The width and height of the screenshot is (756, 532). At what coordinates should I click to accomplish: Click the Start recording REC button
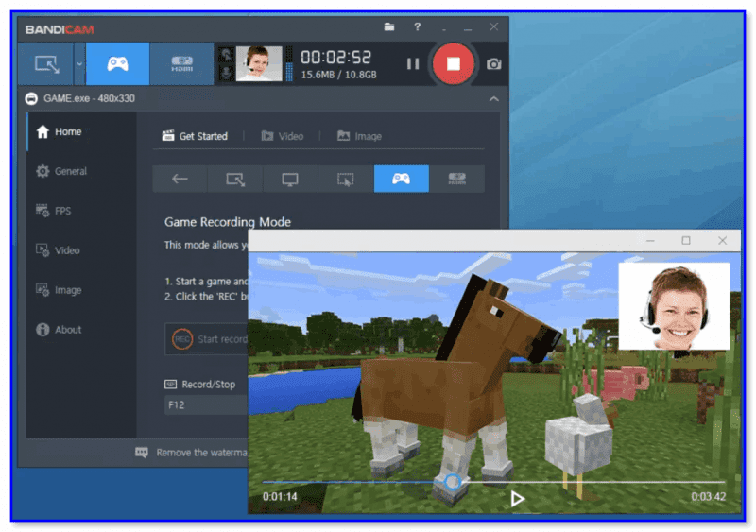pyautogui.click(x=206, y=339)
